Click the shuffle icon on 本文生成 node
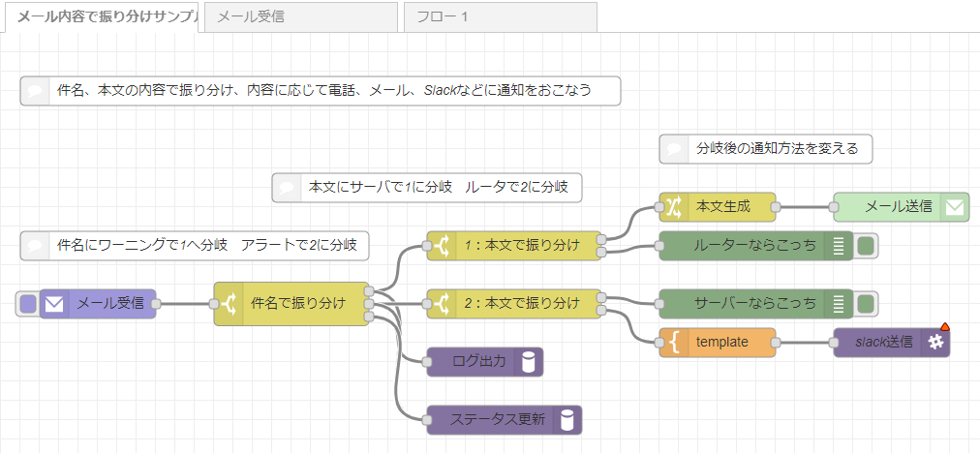The height and width of the screenshot is (453, 980). tap(672, 207)
